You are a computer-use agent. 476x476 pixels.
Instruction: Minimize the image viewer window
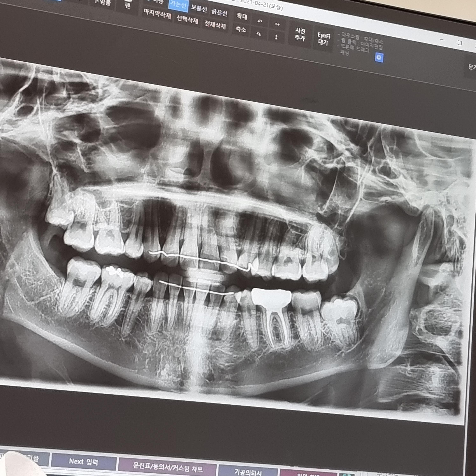point(442,40)
